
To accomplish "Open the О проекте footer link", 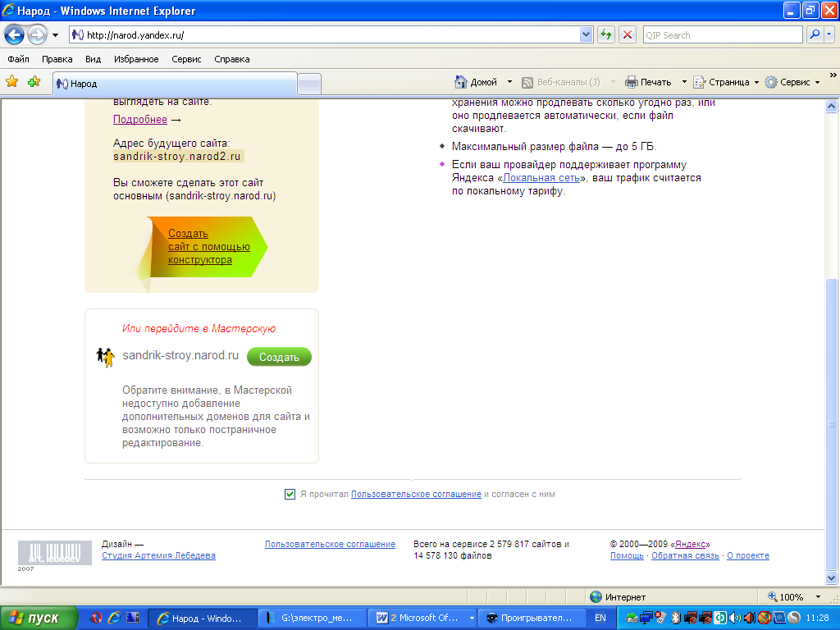I will click(x=748, y=555).
